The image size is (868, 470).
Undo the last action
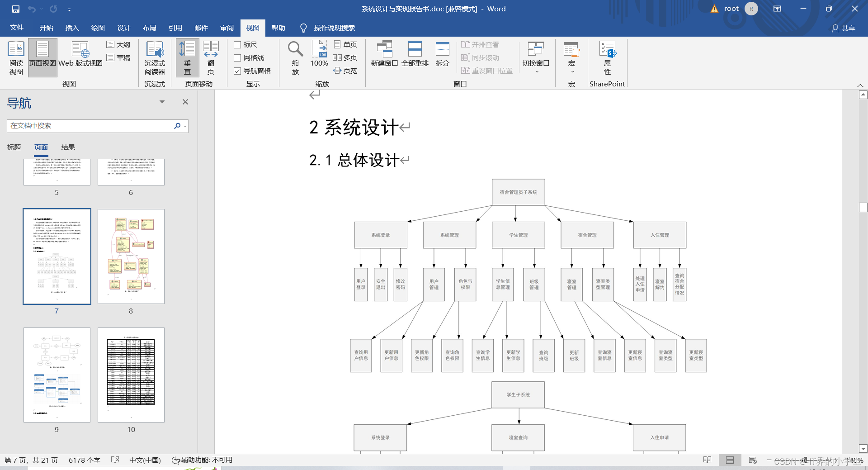click(31, 9)
